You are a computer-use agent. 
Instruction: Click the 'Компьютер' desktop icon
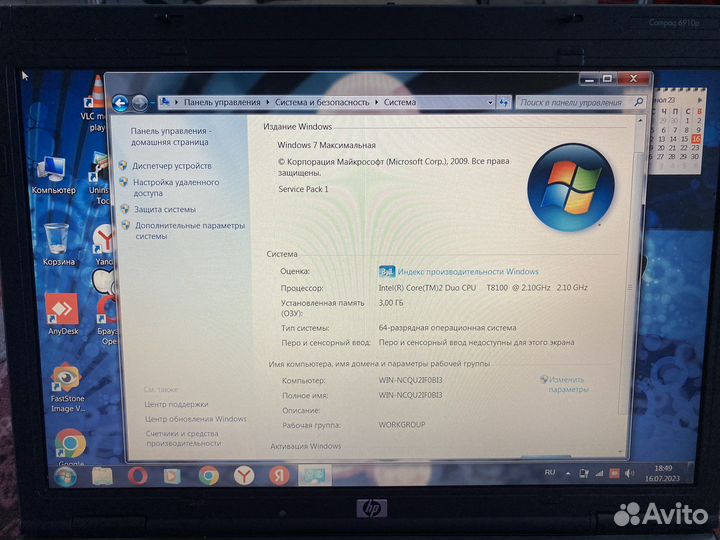(x=54, y=176)
